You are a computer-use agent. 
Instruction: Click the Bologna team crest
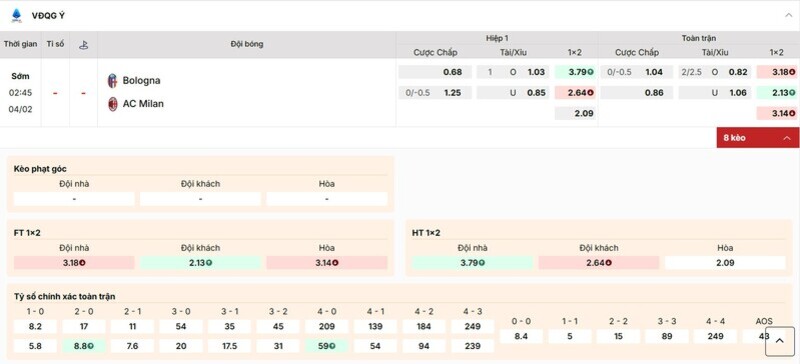pos(112,81)
